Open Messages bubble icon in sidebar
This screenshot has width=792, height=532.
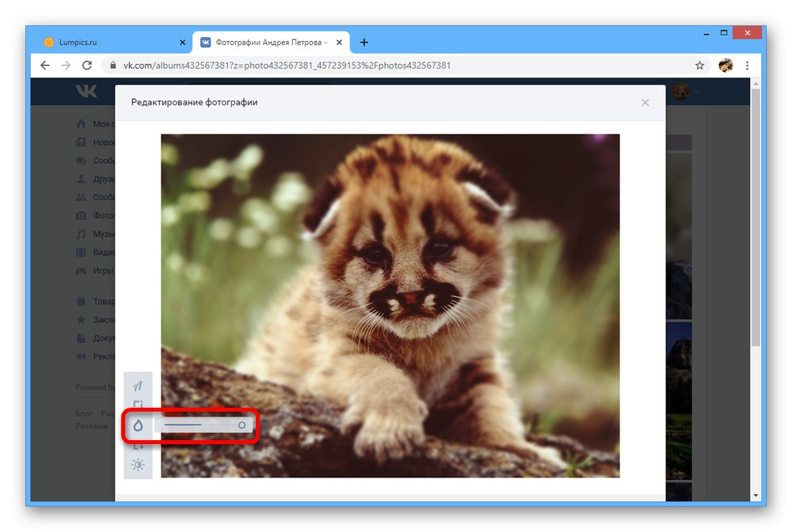(x=81, y=161)
